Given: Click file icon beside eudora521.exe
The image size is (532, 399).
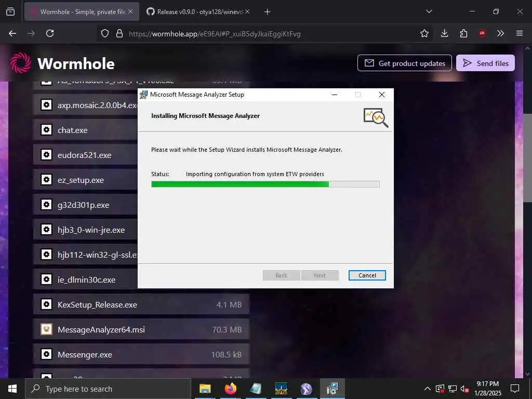Looking at the screenshot, I should click(46, 155).
